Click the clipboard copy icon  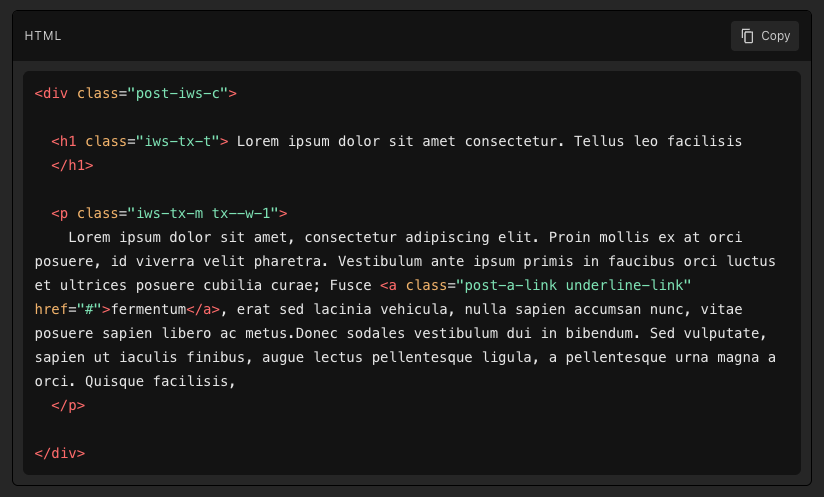pyautogui.click(x=747, y=36)
